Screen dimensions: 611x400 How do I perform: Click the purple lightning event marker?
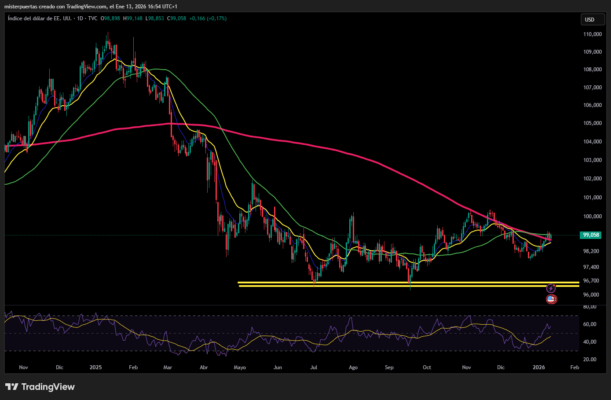551,288
